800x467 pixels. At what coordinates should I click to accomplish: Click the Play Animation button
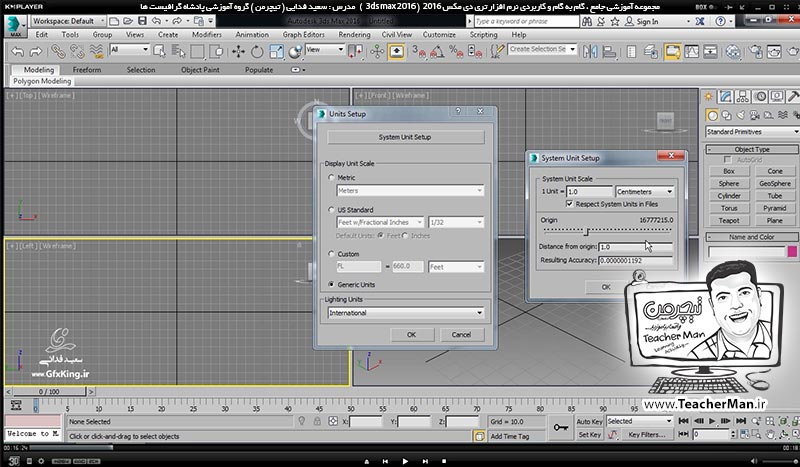click(712, 421)
